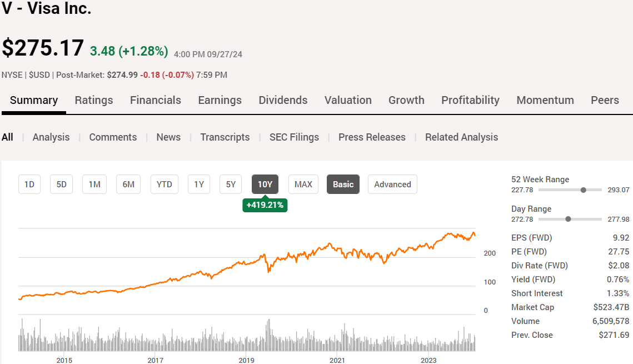
Task: Click the $275.17 share price
Action: point(43,48)
